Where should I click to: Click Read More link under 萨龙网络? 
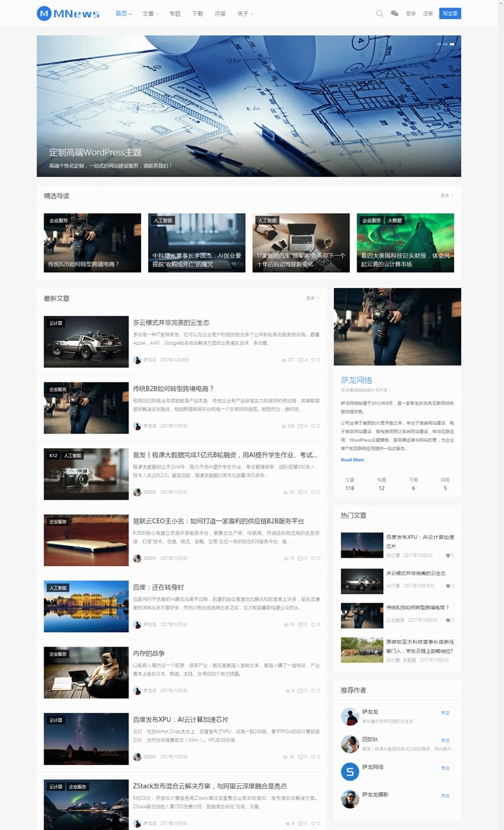tap(352, 460)
